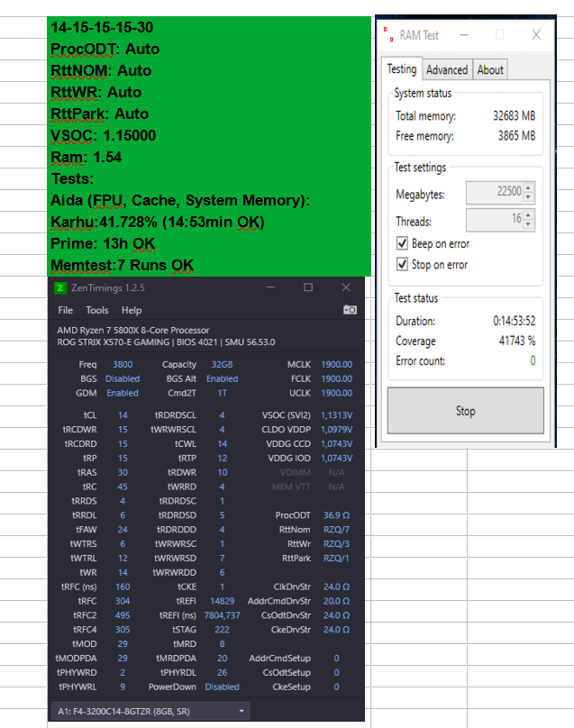Click the Coverage value 41743 %
This screenshot has height=728, width=574.
tap(517, 341)
